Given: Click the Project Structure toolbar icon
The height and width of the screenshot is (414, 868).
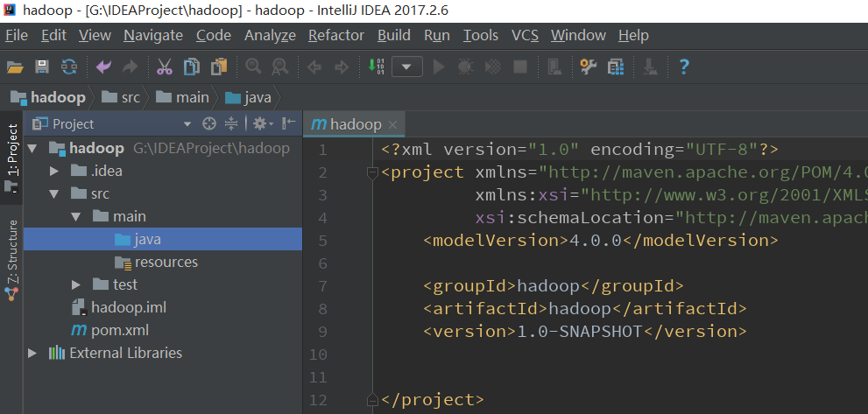Looking at the screenshot, I should [x=615, y=67].
